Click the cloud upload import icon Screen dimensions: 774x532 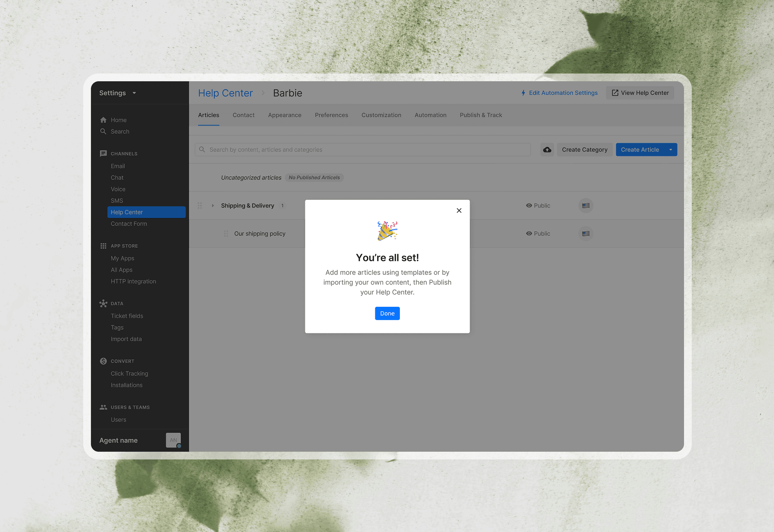point(547,150)
